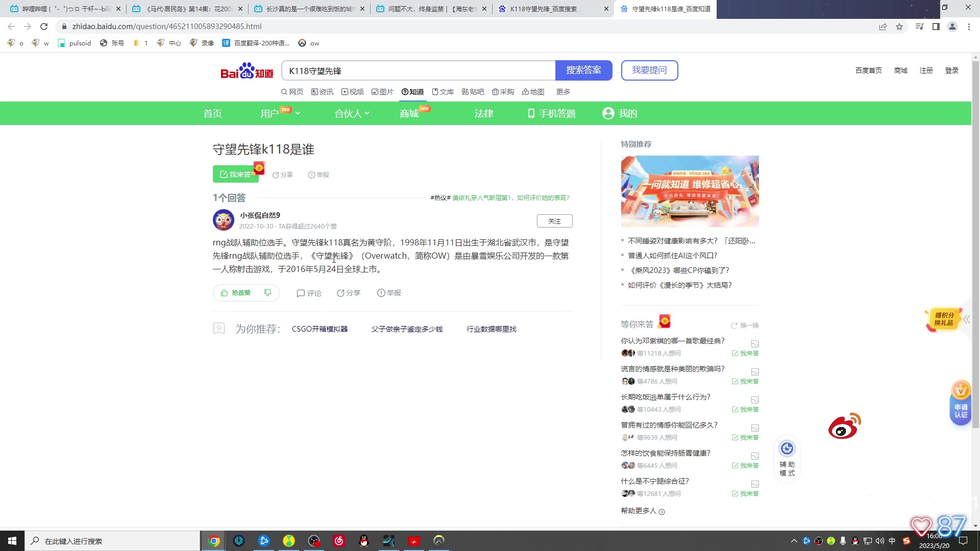Open 法律 in the green navbar
This screenshot has width=980, height=551.
[483, 113]
